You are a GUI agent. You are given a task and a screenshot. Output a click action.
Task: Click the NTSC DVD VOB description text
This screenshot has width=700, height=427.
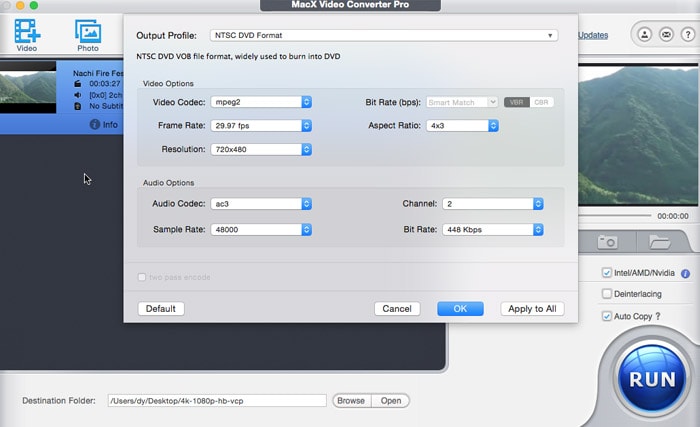click(x=238, y=56)
